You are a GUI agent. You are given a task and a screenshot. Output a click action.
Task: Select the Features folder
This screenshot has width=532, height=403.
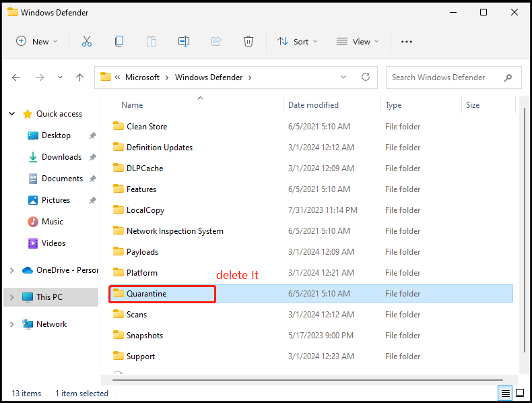[x=141, y=189]
